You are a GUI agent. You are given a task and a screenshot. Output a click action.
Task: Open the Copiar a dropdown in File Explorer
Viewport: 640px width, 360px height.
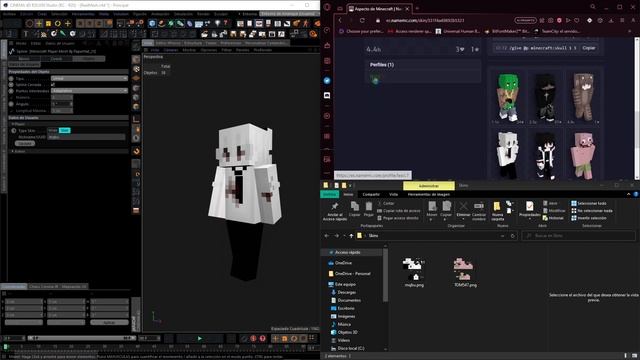446,210
